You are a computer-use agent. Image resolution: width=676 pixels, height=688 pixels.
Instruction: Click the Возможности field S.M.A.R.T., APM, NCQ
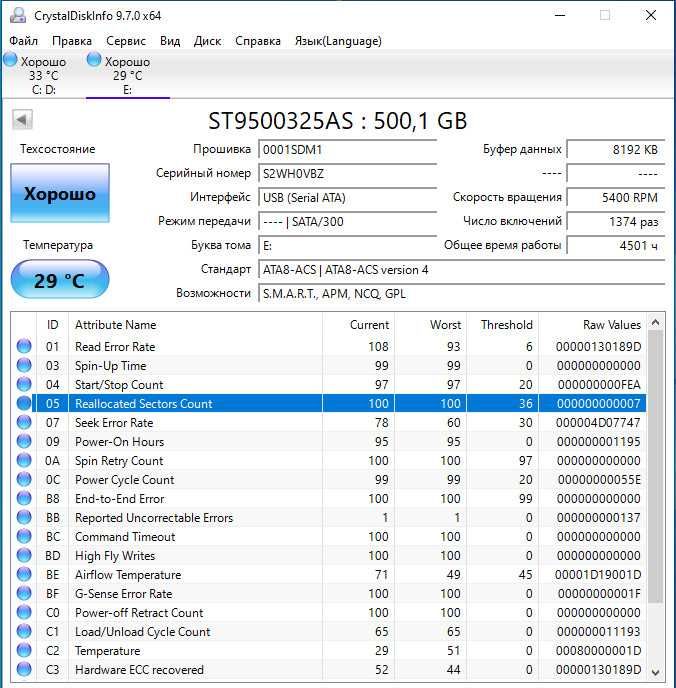[x=462, y=293]
